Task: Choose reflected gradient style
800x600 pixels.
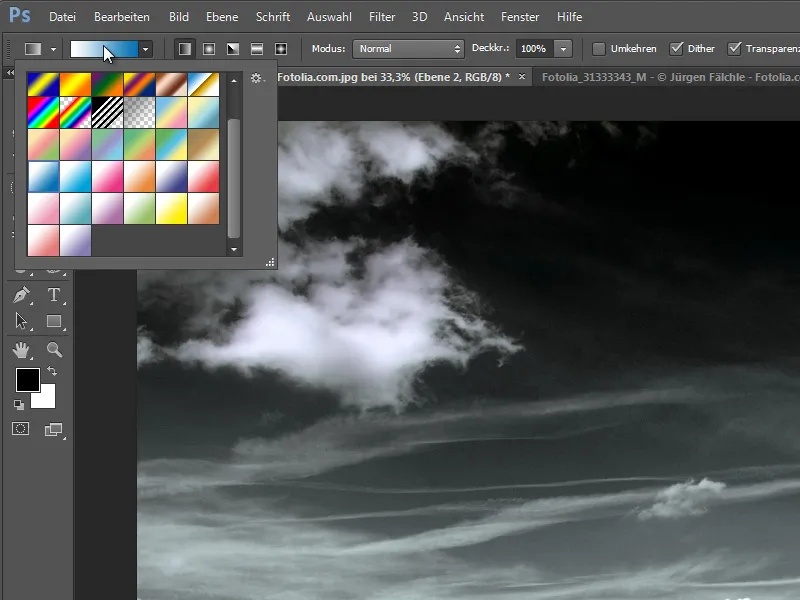Action: pyautogui.click(x=257, y=49)
